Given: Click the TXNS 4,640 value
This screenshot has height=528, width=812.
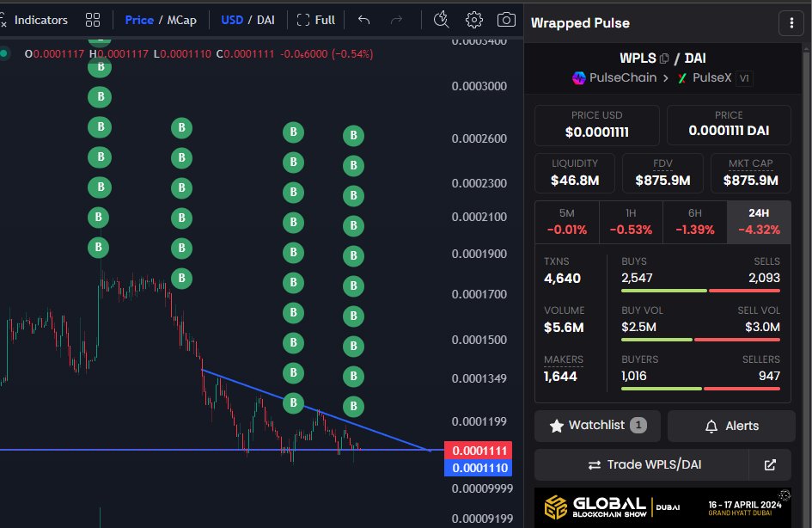Looking at the screenshot, I should [x=563, y=279].
